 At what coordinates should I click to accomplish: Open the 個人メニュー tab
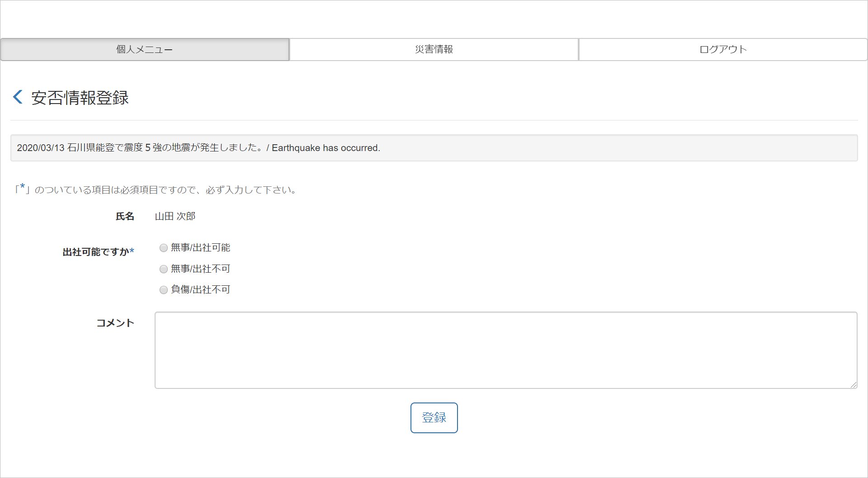point(145,49)
